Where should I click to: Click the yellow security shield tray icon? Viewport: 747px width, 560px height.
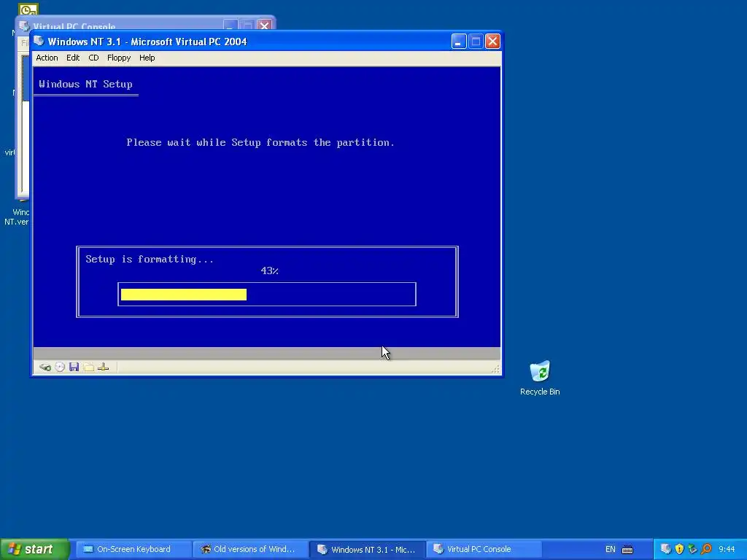click(679, 549)
